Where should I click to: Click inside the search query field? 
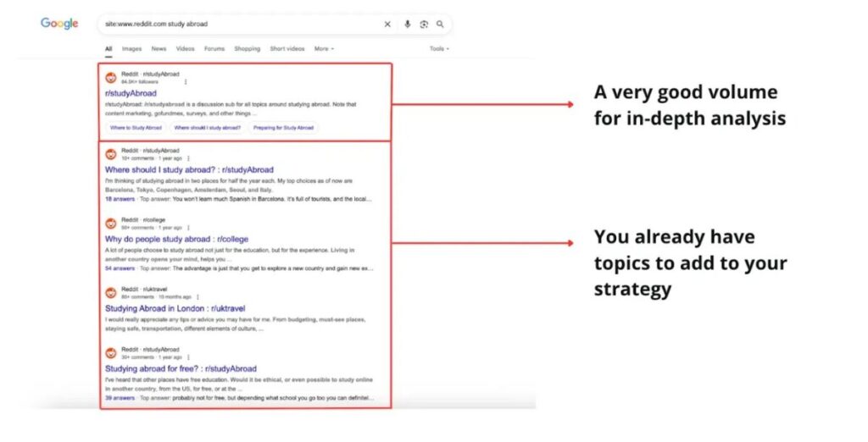(x=237, y=25)
